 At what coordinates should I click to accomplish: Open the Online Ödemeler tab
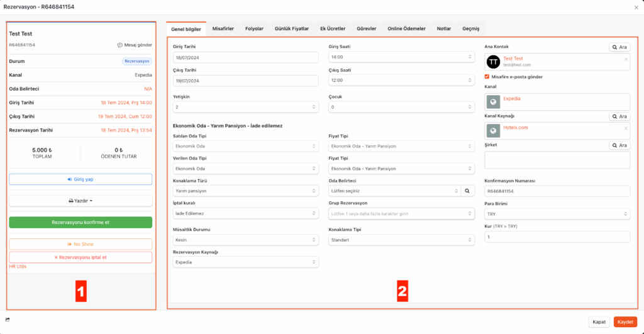(x=406, y=29)
